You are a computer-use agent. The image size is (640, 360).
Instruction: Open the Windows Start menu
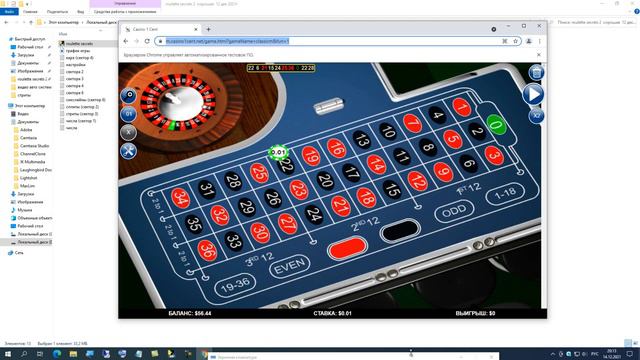[8, 354]
